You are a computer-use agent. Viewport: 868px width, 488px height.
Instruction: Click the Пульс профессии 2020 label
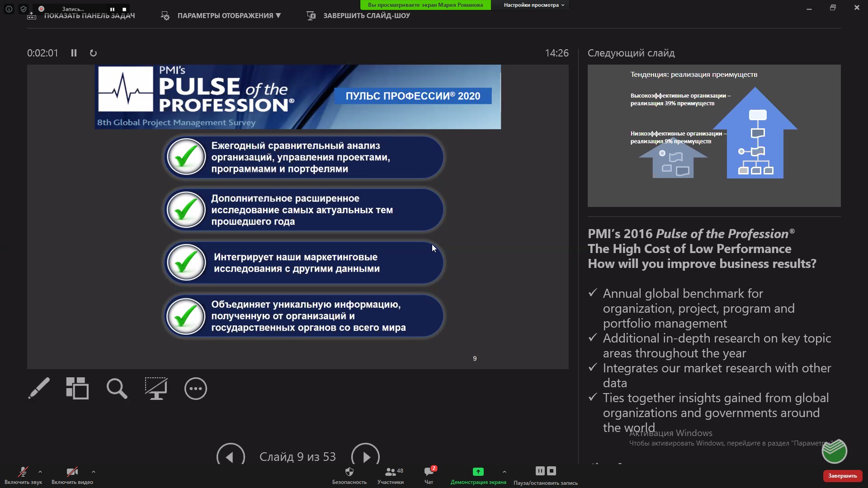(x=413, y=96)
